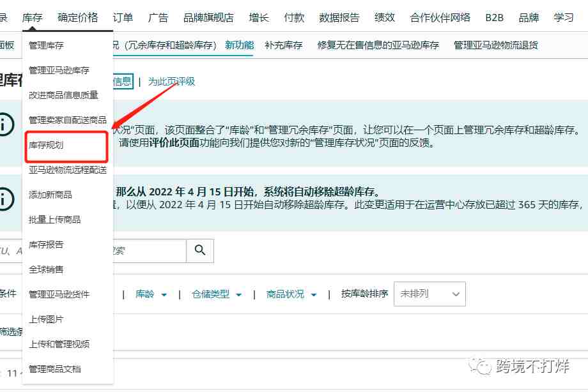This screenshot has height=392, width=588.
Task: Open the 管理亚马逊物流退货 tab
Action: click(x=498, y=45)
